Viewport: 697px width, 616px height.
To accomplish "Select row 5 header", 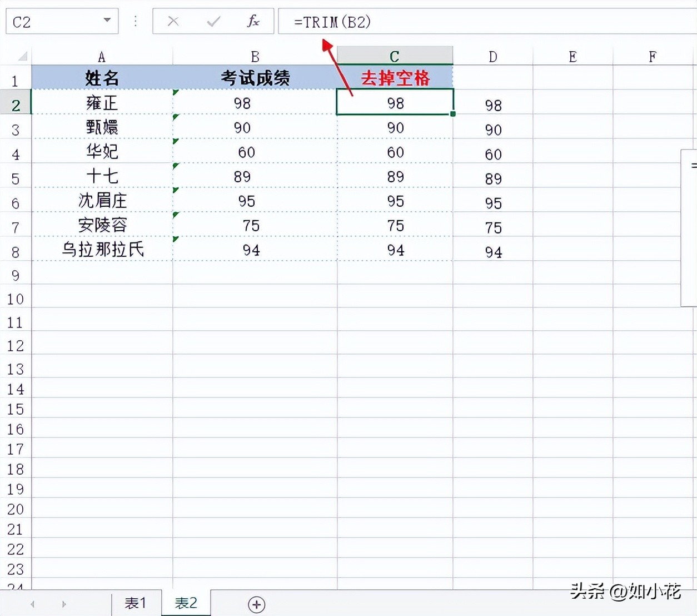I will pos(16,176).
